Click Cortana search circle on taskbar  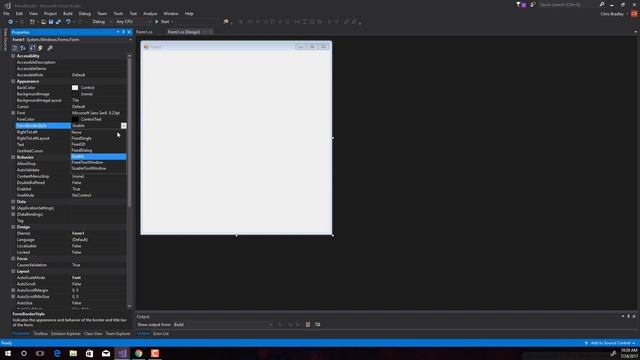coord(24,353)
